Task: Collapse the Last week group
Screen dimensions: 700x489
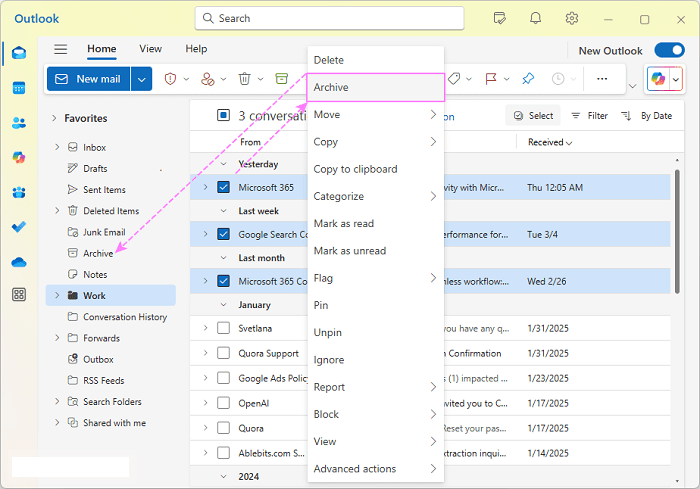Action: click(224, 211)
